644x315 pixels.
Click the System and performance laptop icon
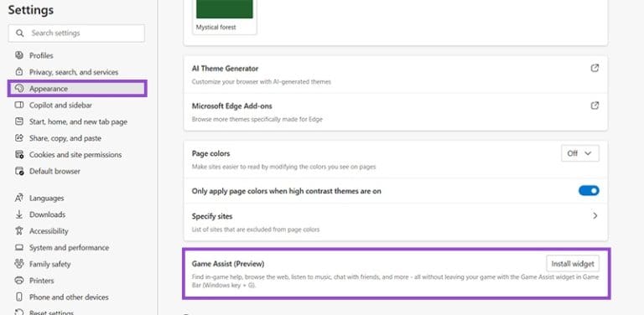[19, 248]
